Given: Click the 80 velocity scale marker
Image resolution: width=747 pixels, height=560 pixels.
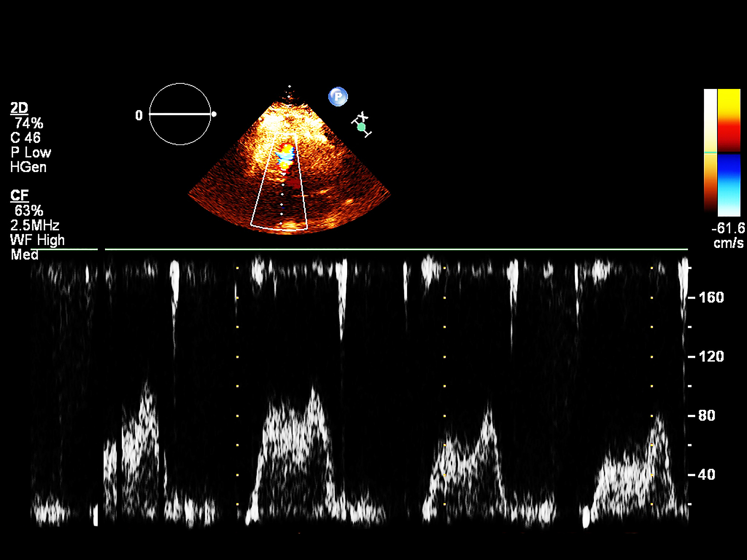Looking at the screenshot, I should coord(707,416).
